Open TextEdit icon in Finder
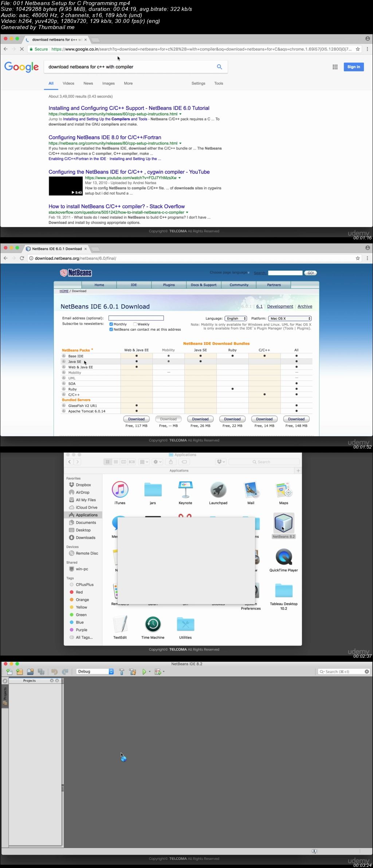This screenshot has height=868, width=373. 120,624
